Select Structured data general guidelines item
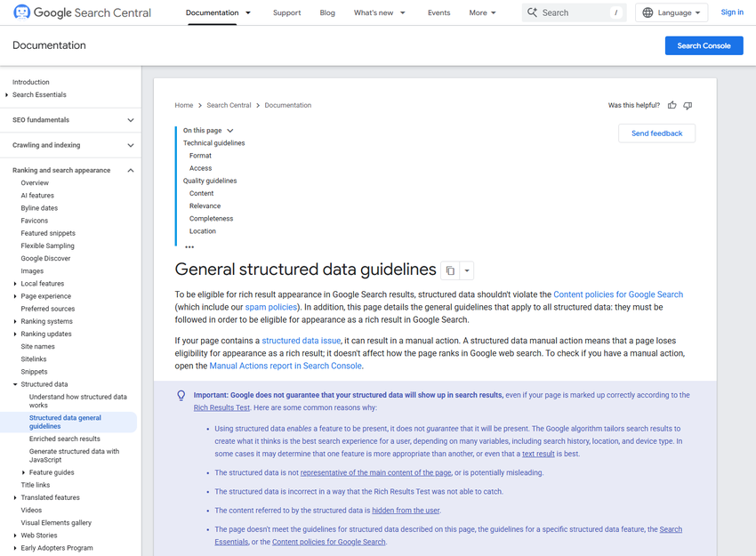Image resolution: width=756 pixels, height=556 pixels. coord(68,423)
